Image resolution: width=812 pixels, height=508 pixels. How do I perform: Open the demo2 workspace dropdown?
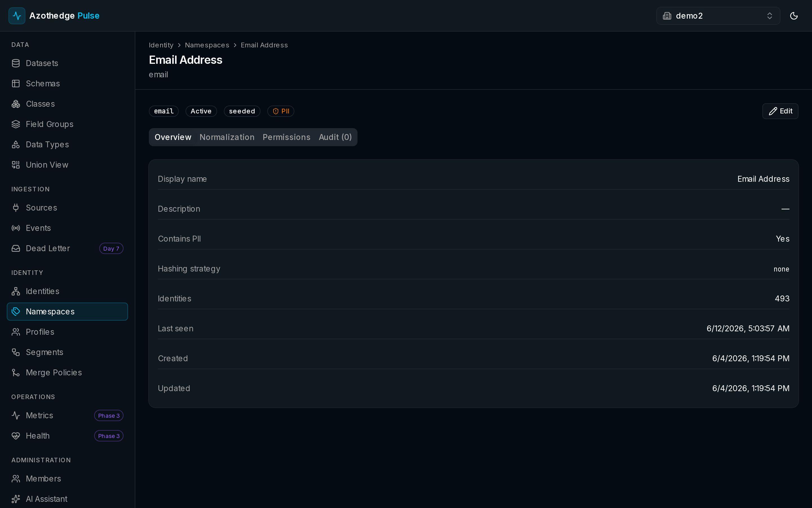click(718, 16)
